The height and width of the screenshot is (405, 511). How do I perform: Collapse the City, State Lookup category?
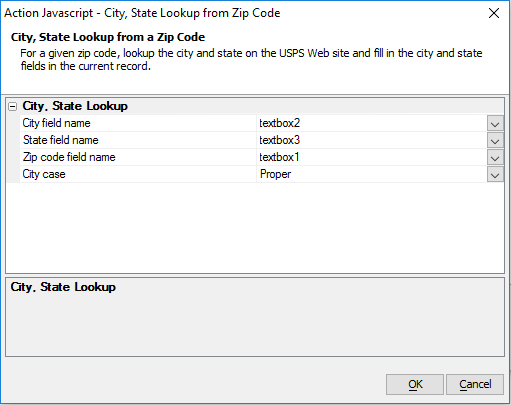point(13,107)
